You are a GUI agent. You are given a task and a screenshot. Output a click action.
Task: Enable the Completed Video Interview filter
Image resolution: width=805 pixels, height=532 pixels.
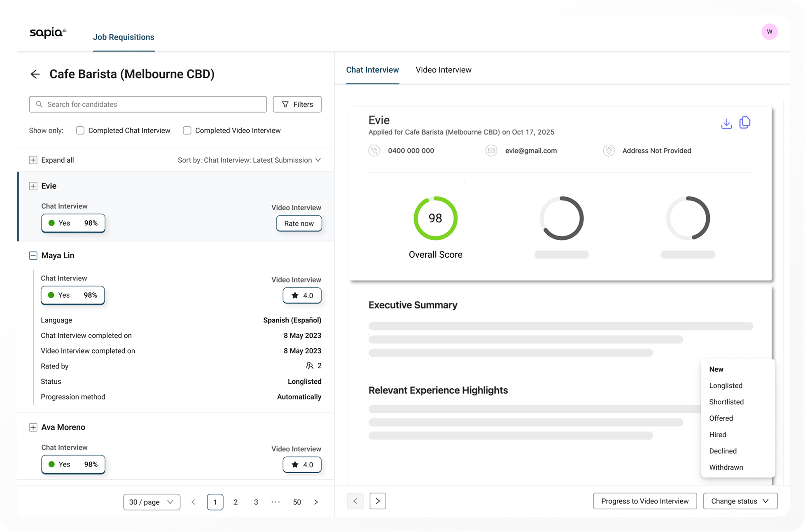point(187,131)
